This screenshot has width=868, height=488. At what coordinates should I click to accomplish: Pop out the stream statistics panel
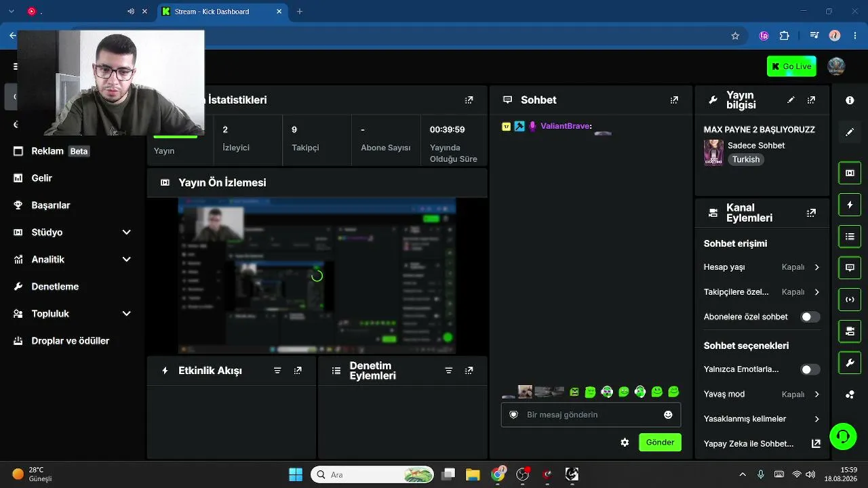(x=469, y=100)
